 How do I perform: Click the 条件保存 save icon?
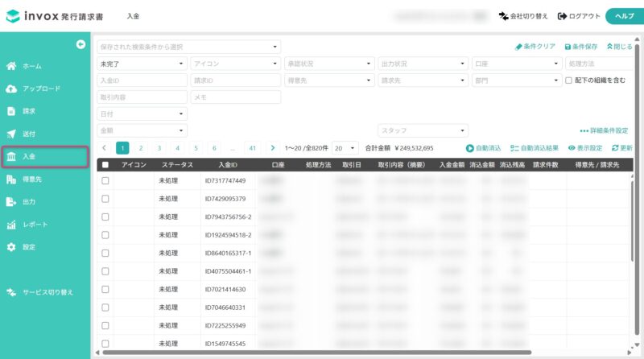tap(568, 47)
